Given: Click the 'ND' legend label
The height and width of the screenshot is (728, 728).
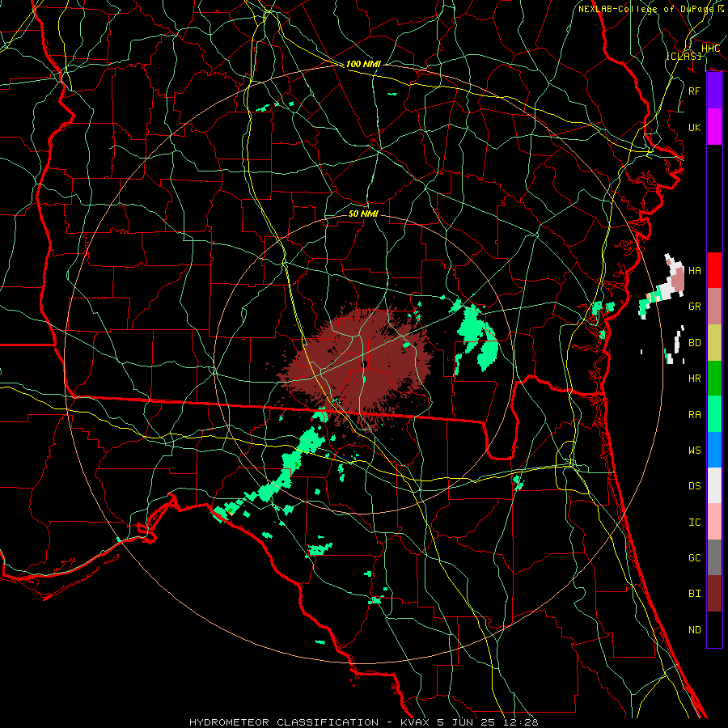Looking at the screenshot, I should coord(694,630).
